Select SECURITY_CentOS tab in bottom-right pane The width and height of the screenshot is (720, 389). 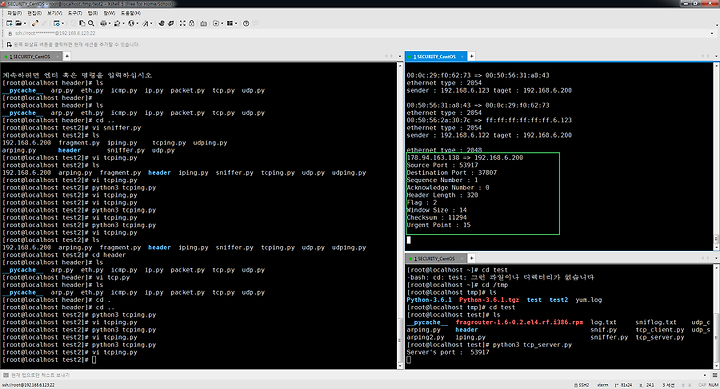pyautogui.click(x=435, y=259)
